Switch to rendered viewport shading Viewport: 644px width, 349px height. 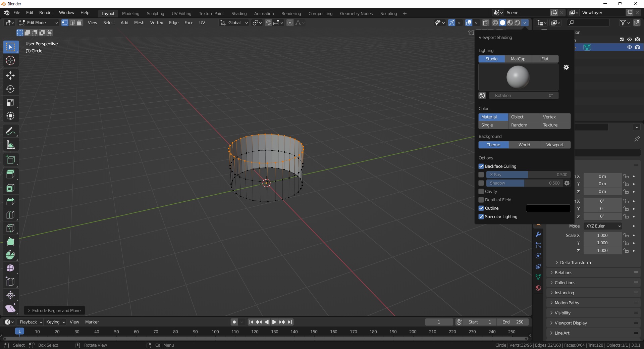click(518, 23)
